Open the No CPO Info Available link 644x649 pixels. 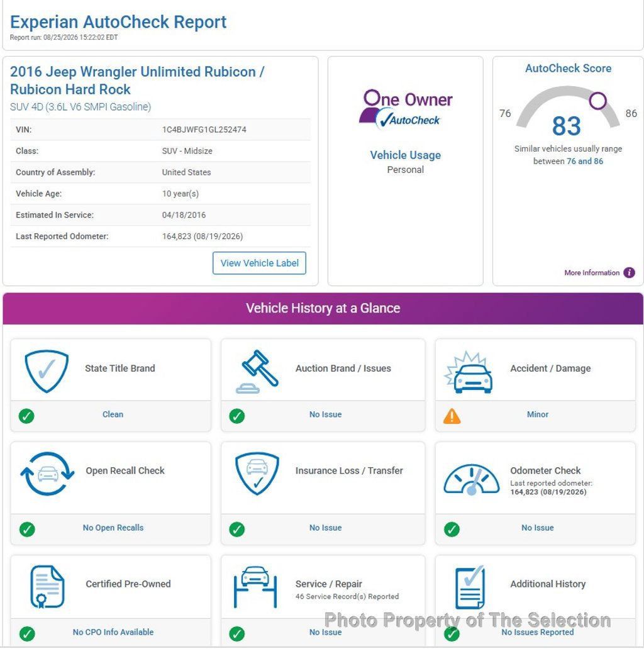click(113, 633)
